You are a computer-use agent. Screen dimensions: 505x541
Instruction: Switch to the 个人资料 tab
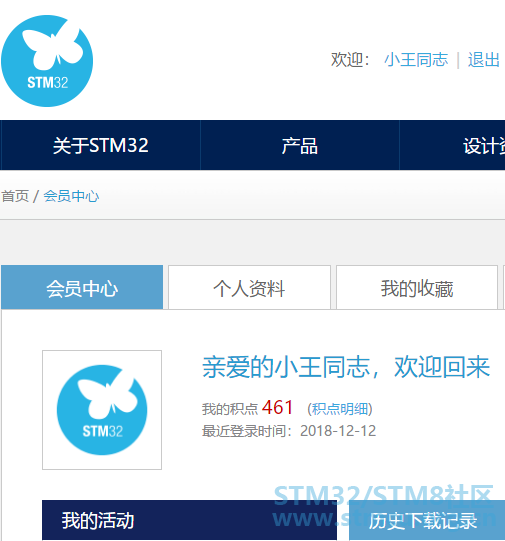point(249,287)
